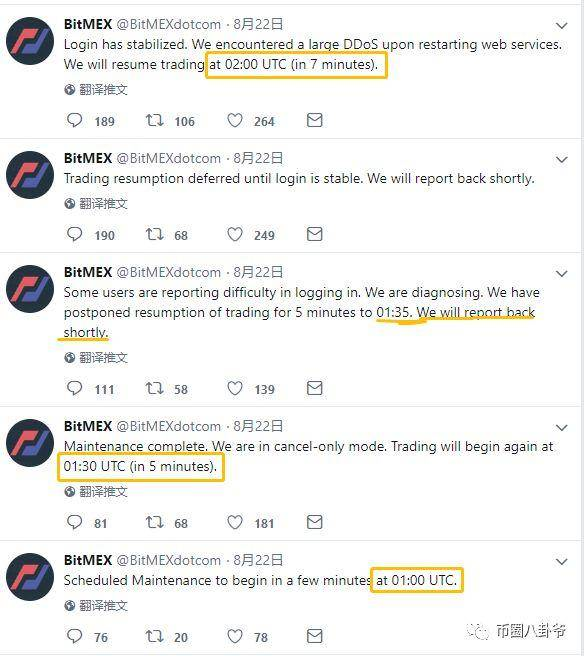The height and width of the screenshot is (656, 584).
Task: Like the tweet with 264 likes
Action: click(235, 120)
